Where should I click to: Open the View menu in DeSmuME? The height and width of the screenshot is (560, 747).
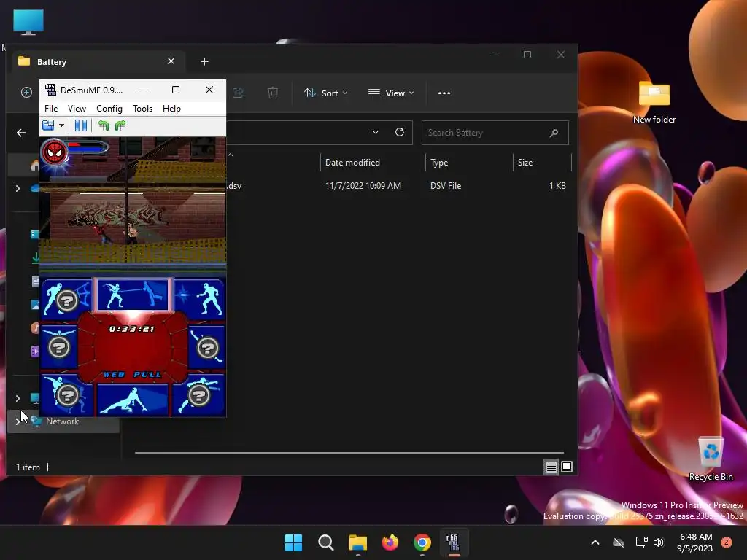(77, 109)
